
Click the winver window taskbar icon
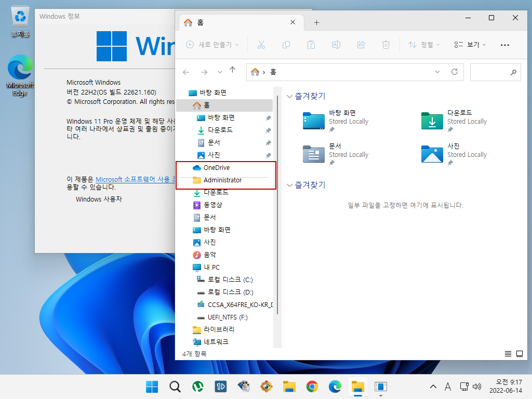tap(381, 387)
